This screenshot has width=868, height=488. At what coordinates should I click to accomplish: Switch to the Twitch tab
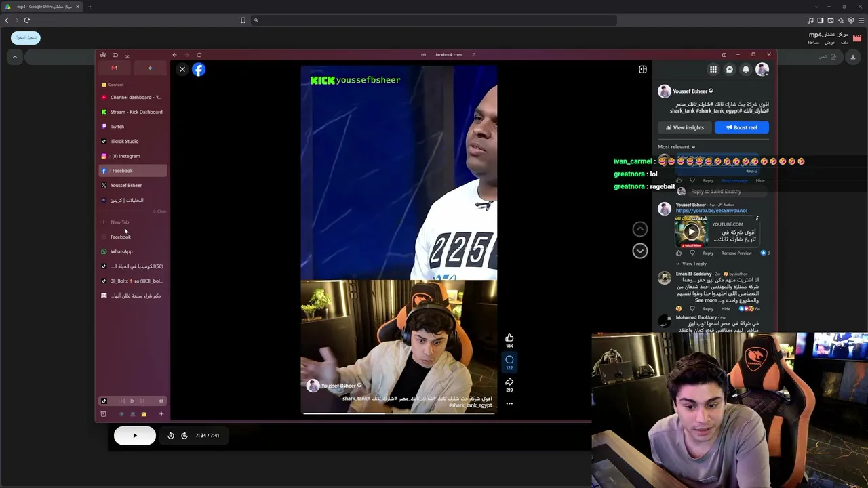133,127
